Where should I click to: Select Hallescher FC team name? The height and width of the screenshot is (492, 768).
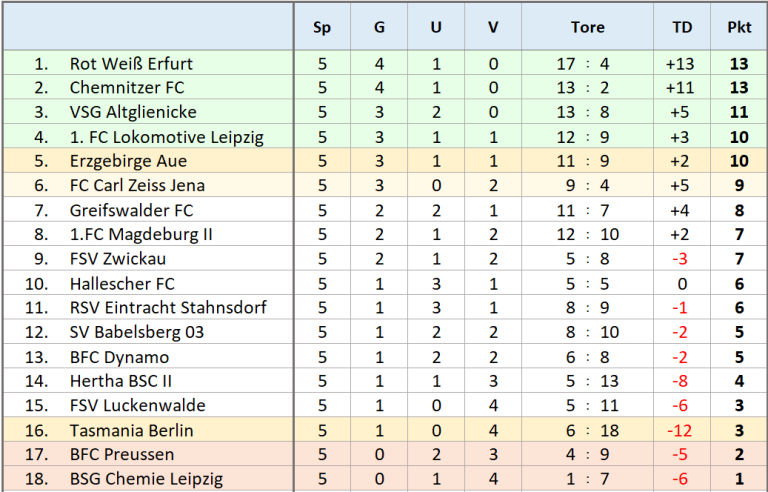(x=122, y=284)
